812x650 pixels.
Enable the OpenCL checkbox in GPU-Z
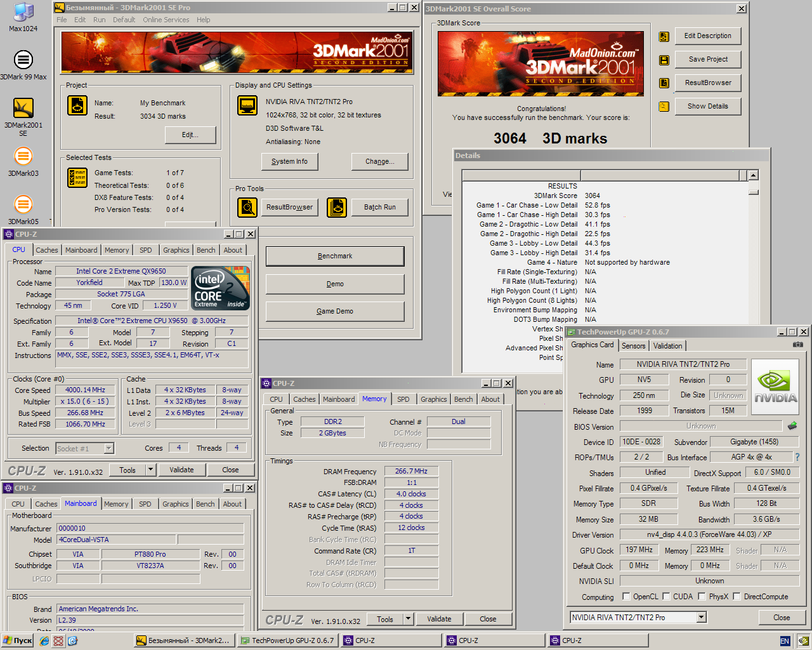tap(627, 597)
